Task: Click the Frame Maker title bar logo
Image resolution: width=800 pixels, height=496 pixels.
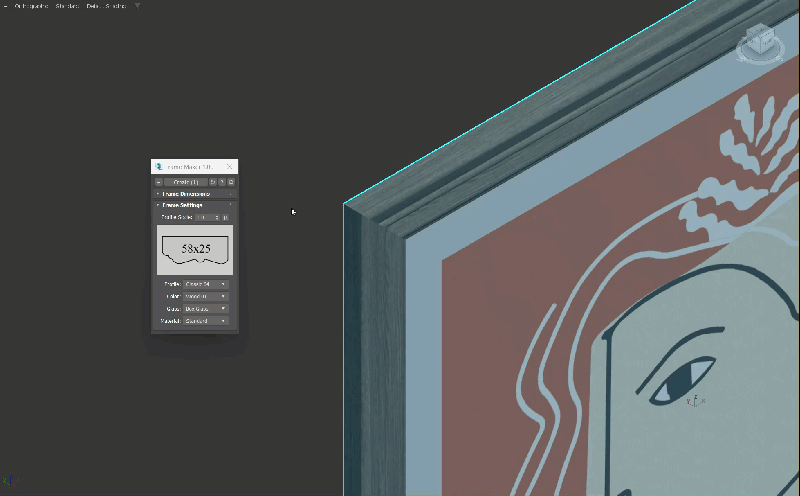Action: [x=159, y=167]
